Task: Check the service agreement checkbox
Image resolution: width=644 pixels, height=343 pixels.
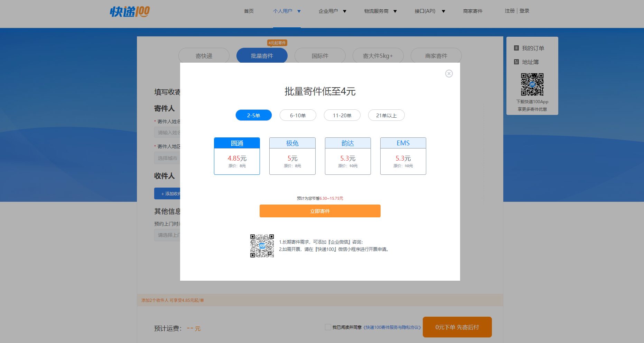Action: pos(327,327)
